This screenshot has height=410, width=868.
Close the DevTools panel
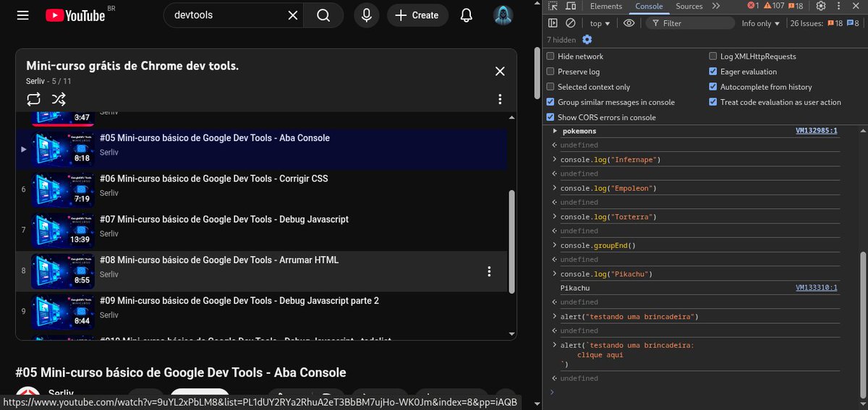pyautogui.click(x=857, y=6)
